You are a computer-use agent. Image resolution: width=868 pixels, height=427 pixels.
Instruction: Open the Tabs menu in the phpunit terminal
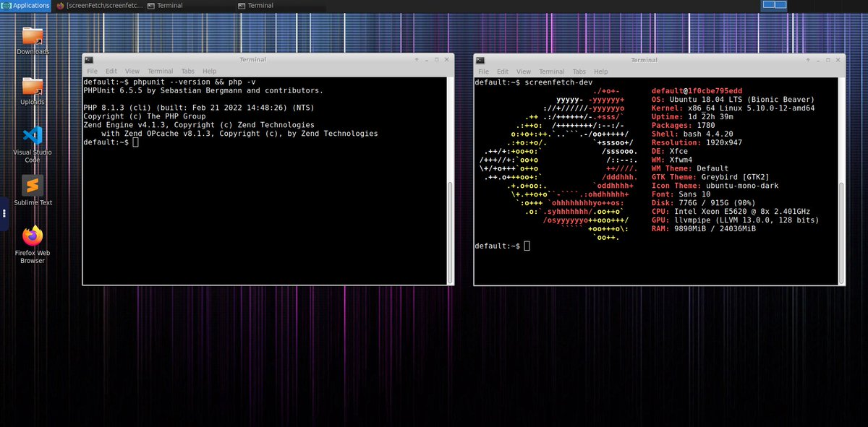(x=187, y=72)
